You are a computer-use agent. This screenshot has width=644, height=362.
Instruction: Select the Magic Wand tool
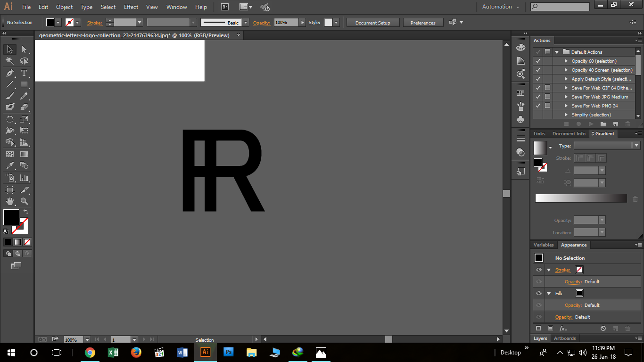pyautogui.click(x=10, y=61)
